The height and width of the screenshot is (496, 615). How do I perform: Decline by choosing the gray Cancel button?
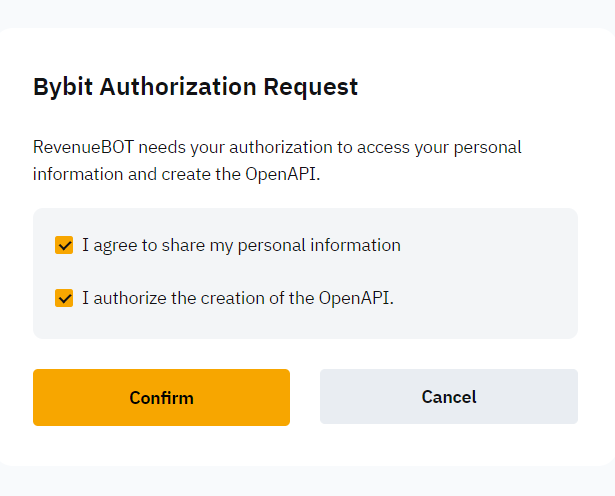(x=449, y=396)
